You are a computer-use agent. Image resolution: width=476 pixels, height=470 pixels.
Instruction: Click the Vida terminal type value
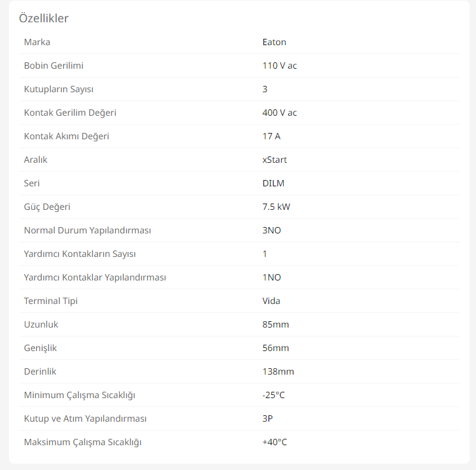point(271,301)
